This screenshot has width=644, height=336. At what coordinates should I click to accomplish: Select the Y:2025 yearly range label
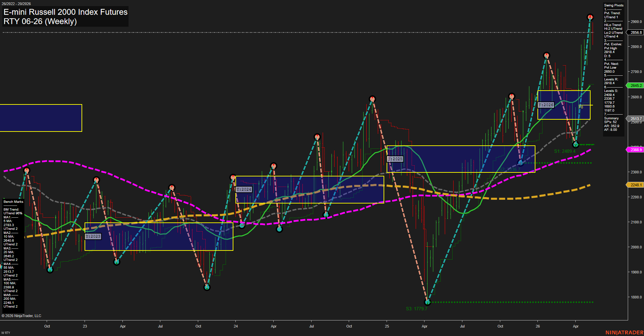pos(395,159)
